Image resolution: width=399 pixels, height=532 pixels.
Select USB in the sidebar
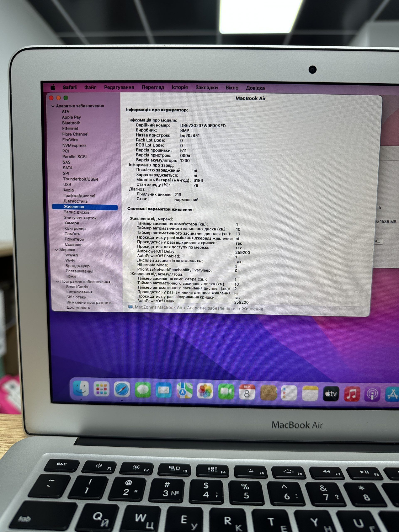tap(67, 185)
